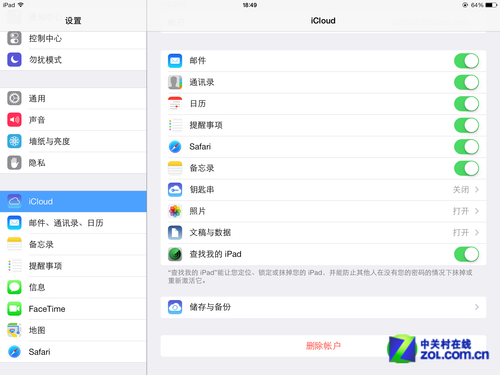Tap the iCloud page title
The height and width of the screenshot is (375, 500).
pos(323,21)
